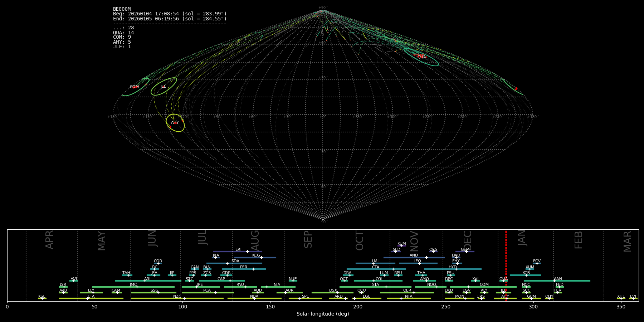Viewport: 644px width, 322px height.
Task: Select the AHY radiant label on sky map
Action: tap(175, 123)
